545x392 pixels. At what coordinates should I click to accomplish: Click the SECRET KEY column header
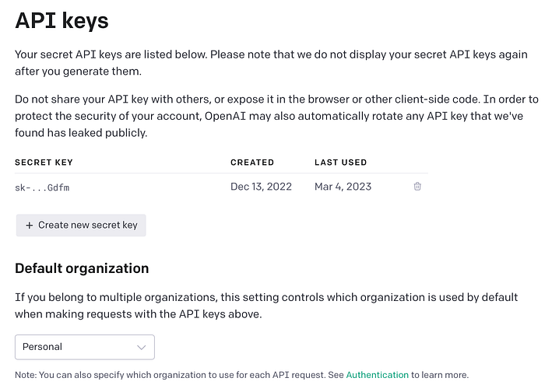[44, 163]
